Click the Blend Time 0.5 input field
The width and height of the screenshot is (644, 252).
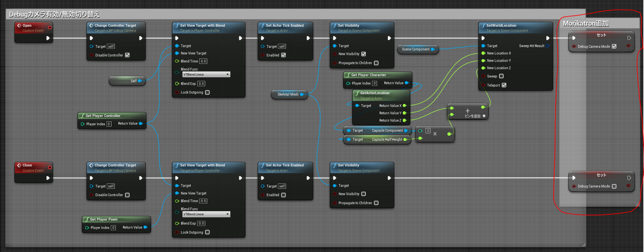[x=203, y=201]
